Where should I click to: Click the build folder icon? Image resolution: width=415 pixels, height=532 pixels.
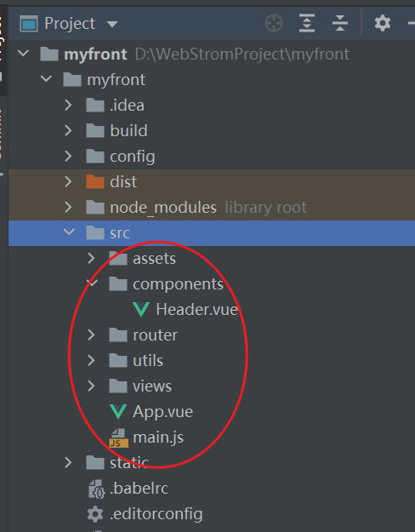click(95, 130)
